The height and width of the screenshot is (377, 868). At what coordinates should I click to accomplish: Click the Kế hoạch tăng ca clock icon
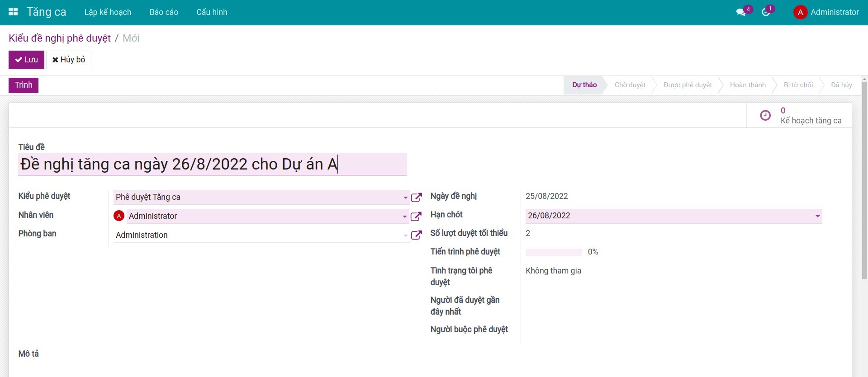[x=765, y=116]
